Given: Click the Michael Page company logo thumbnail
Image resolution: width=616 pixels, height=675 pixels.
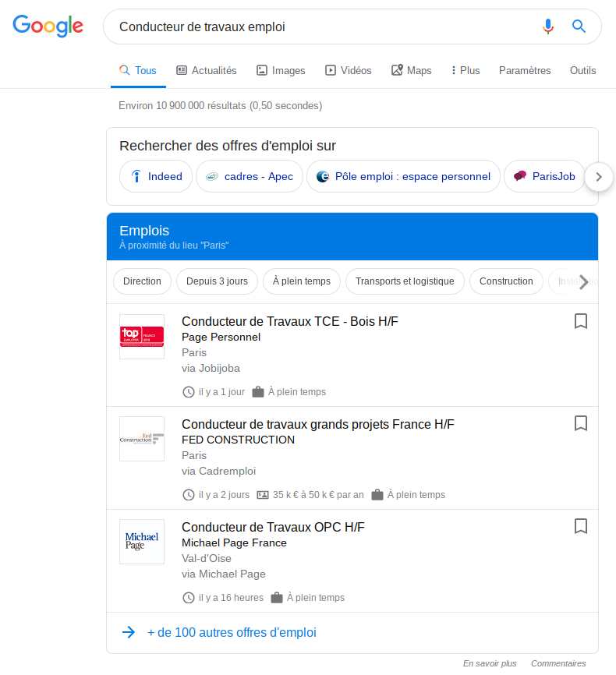Looking at the screenshot, I should click(141, 541).
